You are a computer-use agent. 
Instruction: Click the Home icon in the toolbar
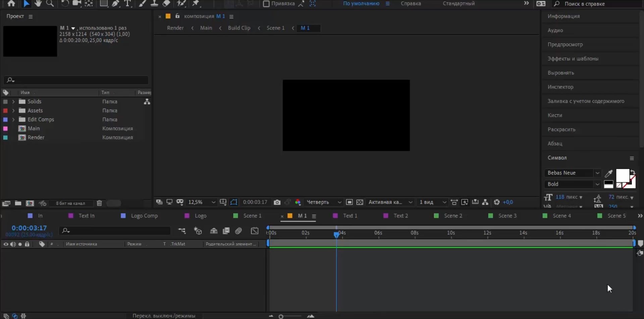click(11, 3)
